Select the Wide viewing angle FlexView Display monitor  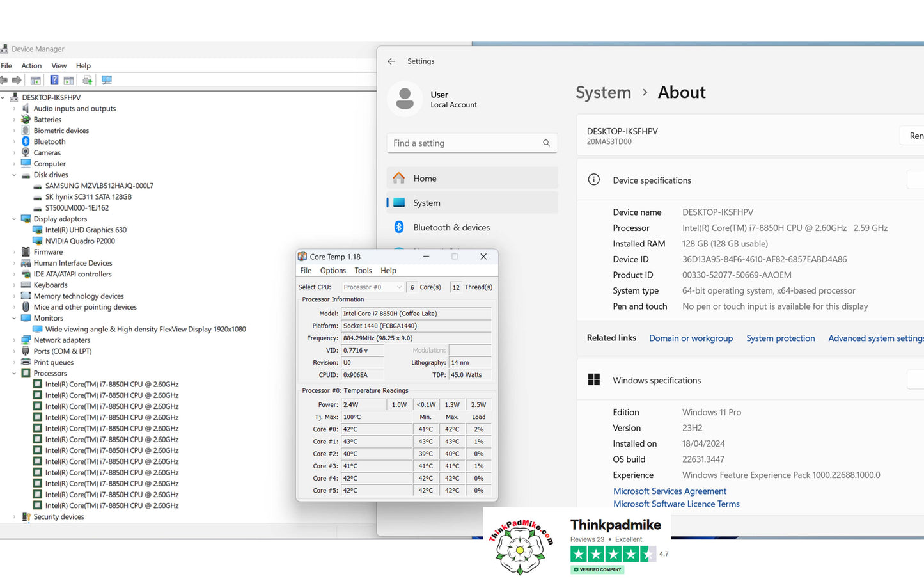[146, 330]
